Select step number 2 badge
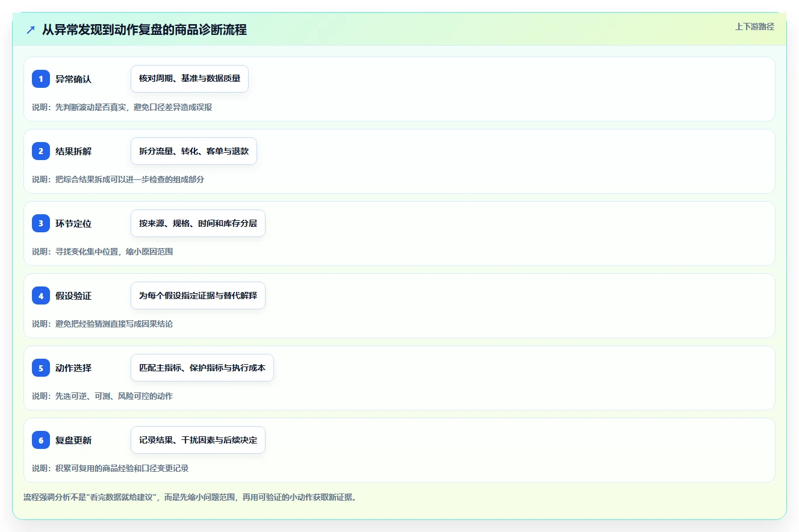 coord(41,151)
